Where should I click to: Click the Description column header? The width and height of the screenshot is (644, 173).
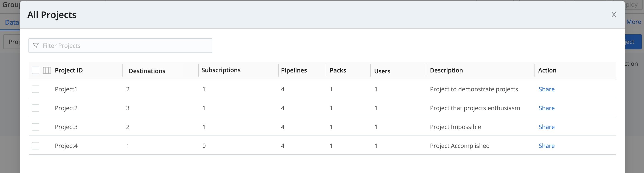[x=446, y=70]
